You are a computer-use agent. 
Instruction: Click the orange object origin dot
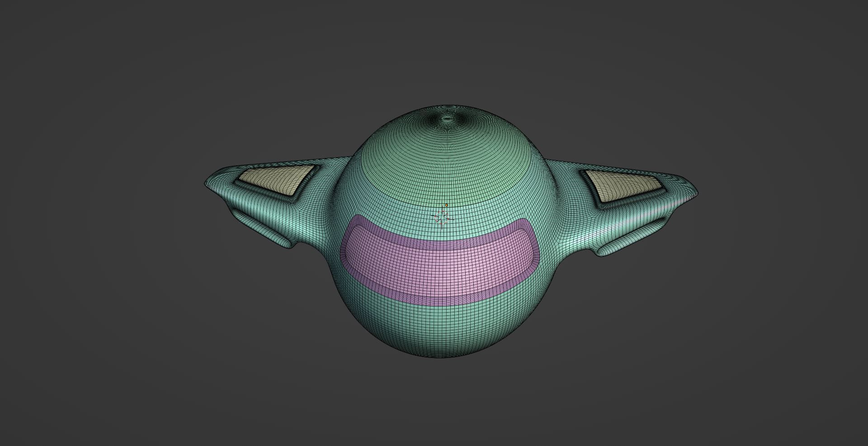447,205
